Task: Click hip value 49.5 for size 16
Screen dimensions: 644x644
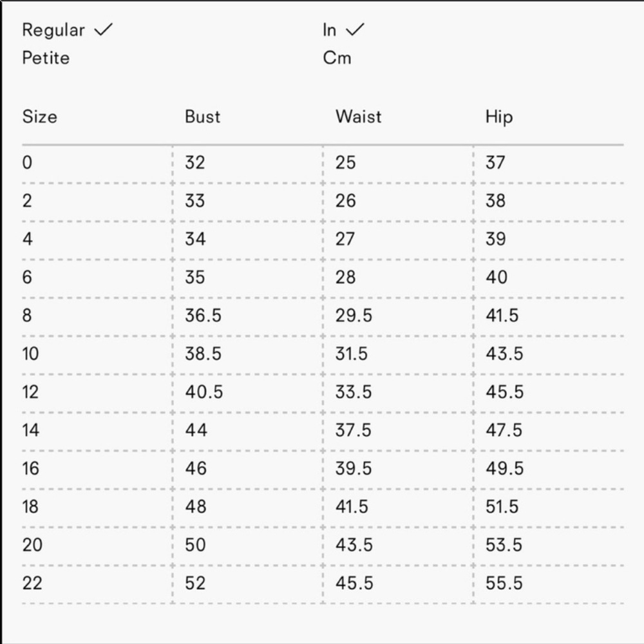Action: coord(504,469)
